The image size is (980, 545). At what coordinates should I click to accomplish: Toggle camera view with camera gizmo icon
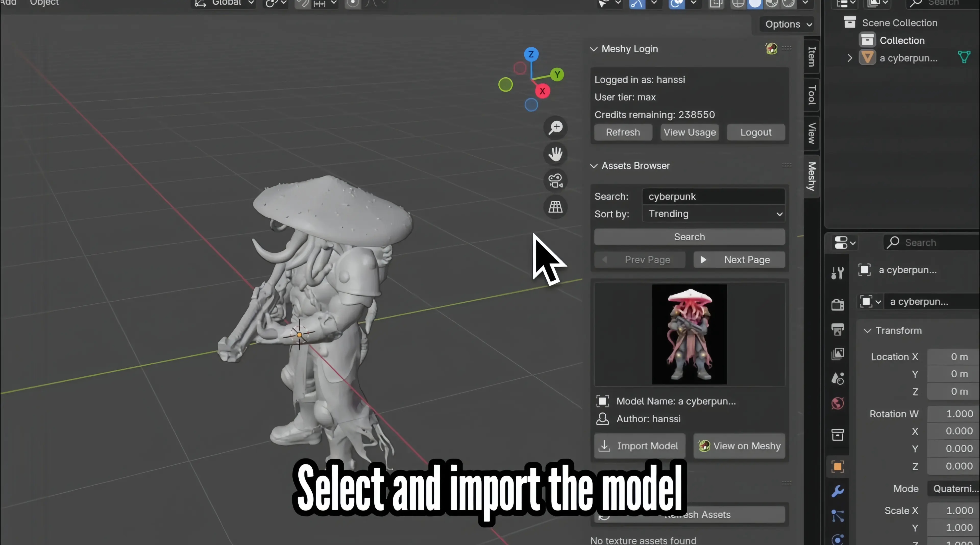[x=555, y=180]
